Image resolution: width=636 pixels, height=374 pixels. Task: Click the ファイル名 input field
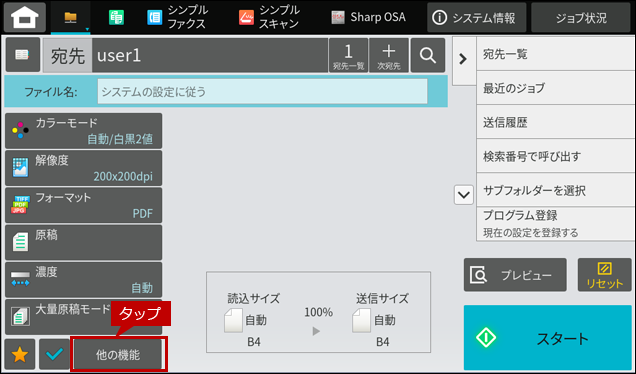tap(262, 92)
